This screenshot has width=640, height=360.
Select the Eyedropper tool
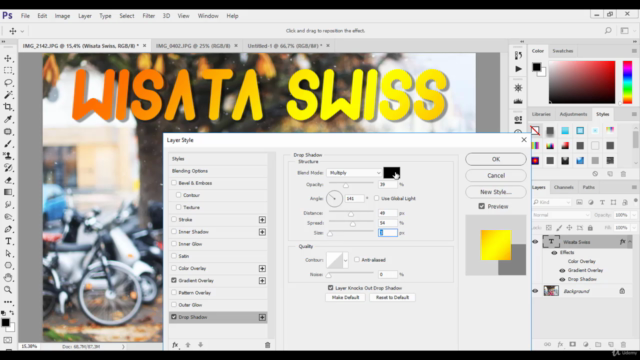[x=8, y=119]
